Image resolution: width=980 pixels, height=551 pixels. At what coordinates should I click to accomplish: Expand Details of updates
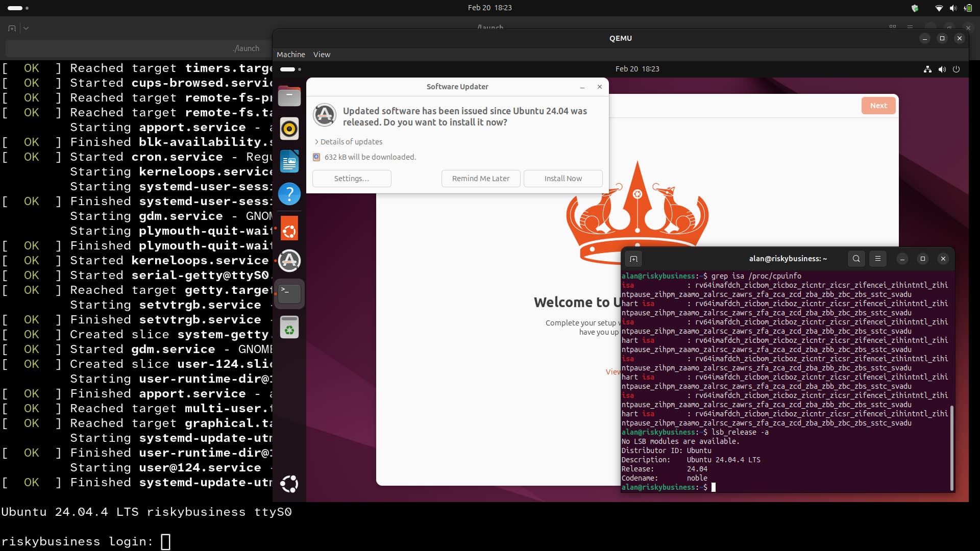(349, 142)
